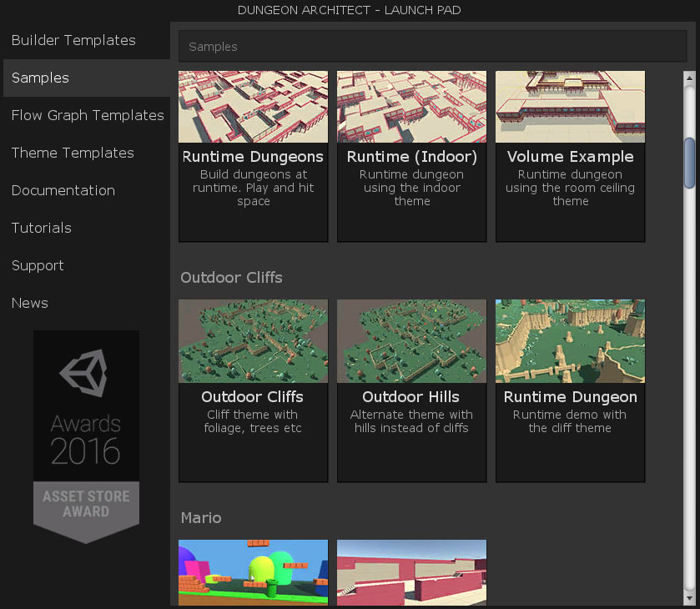Open the Support page

pos(86,265)
